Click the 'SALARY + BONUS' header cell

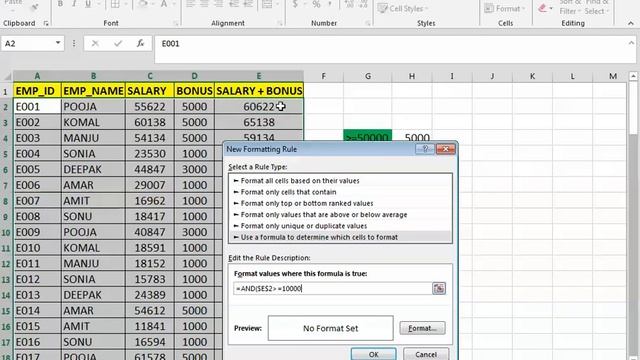tap(259, 91)
